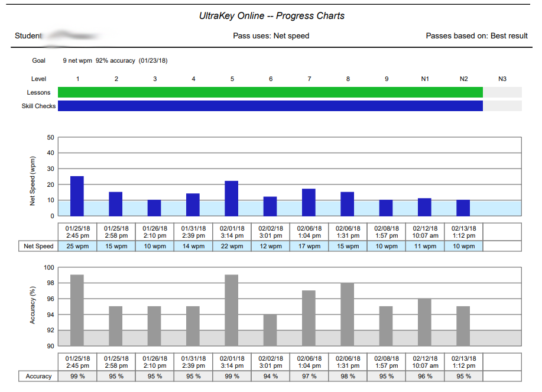Click the '98 %' Accuracy cell

[x=348, y=376]
